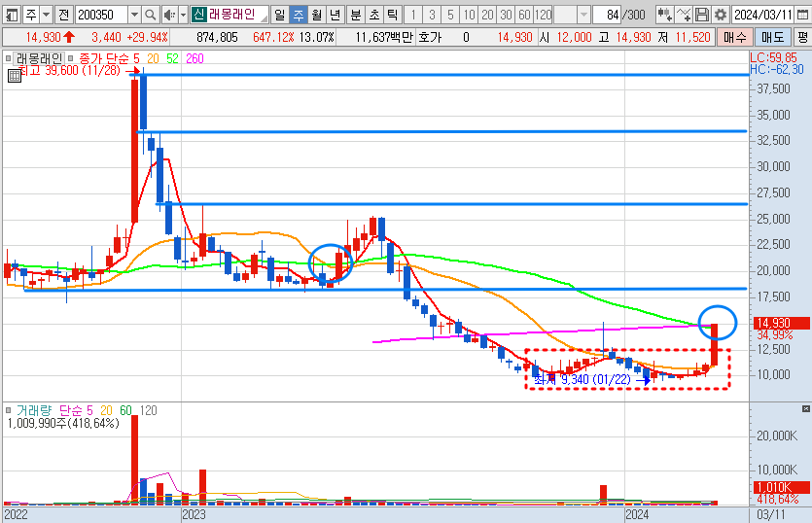Screen dimensions: 812x523
Task: Select interval 3 button
Action: pos(432,15)
